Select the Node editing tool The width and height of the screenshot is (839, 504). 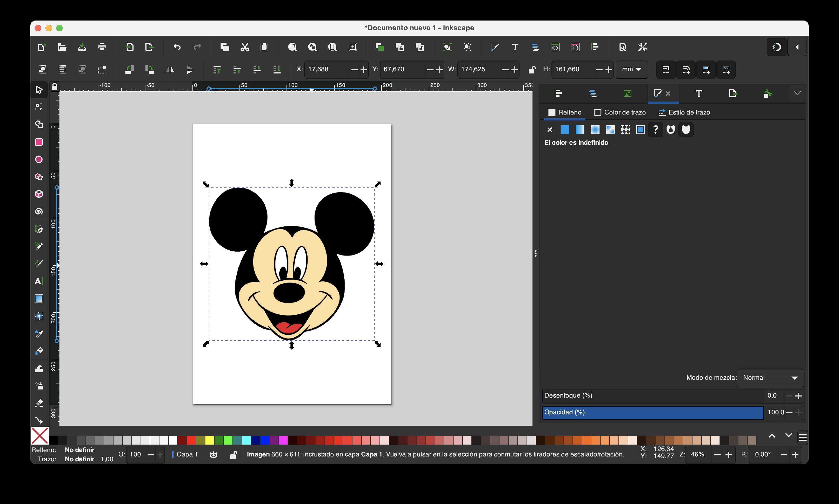[39, 107]
